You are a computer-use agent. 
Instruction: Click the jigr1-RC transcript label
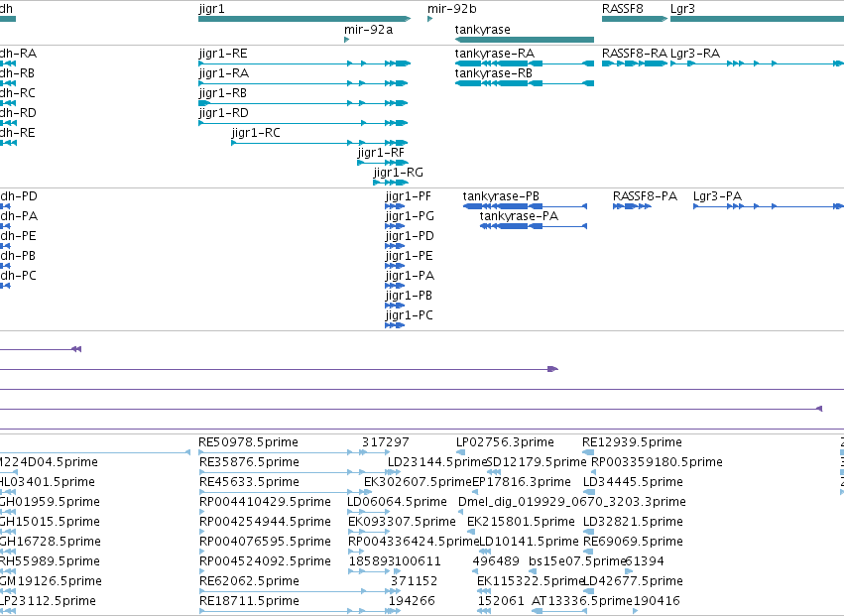(256, 133)
